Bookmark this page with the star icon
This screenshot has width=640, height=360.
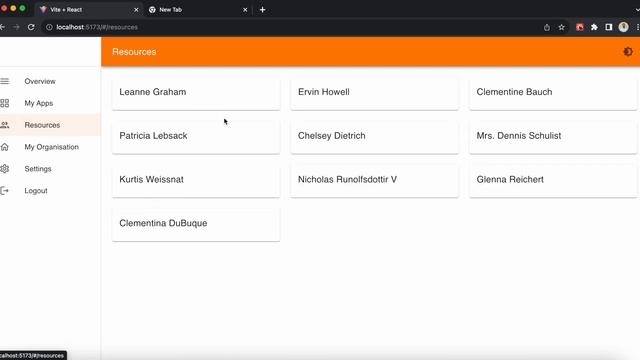561,27
